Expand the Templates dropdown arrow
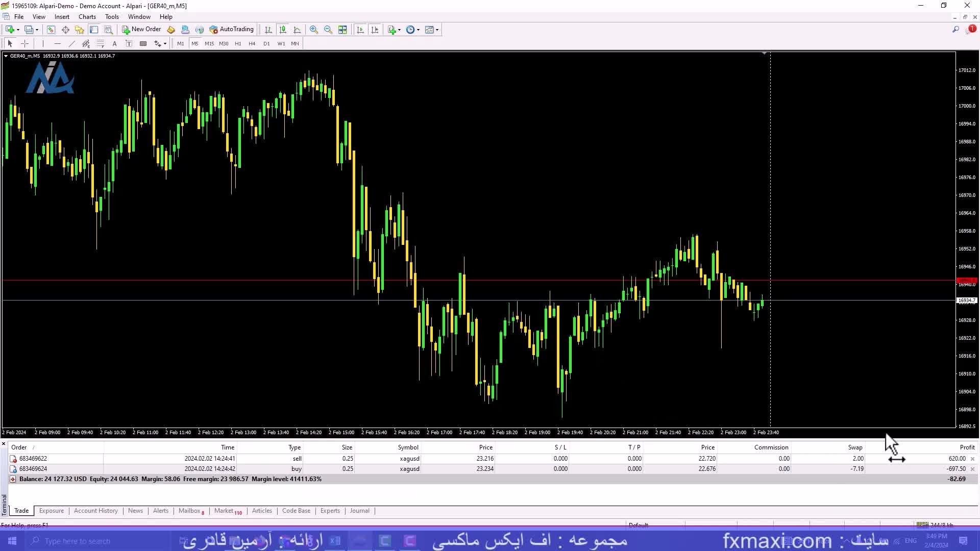980x551 pixels. [x=437, y=30]
